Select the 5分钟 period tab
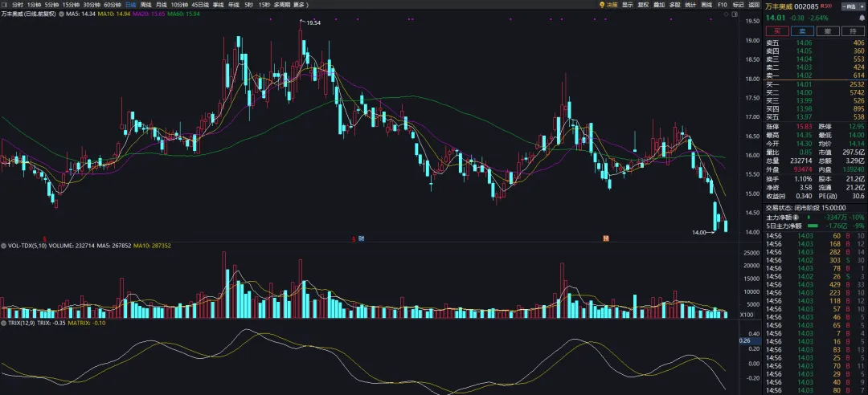The image size is (868, 395). (x=52, y=5)
